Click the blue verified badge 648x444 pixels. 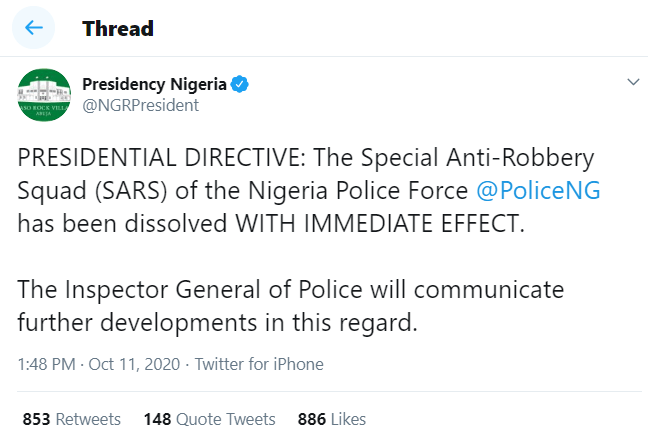[241, 84]
